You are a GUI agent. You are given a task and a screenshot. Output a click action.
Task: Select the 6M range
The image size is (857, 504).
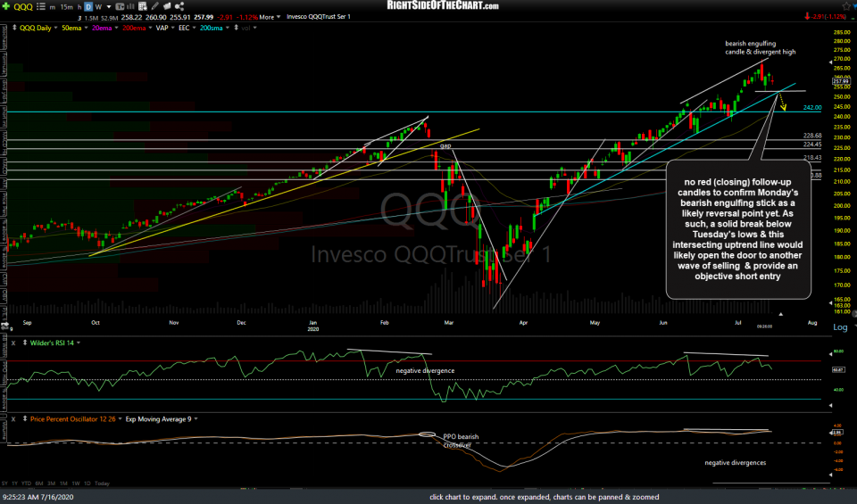coord(38,483)
